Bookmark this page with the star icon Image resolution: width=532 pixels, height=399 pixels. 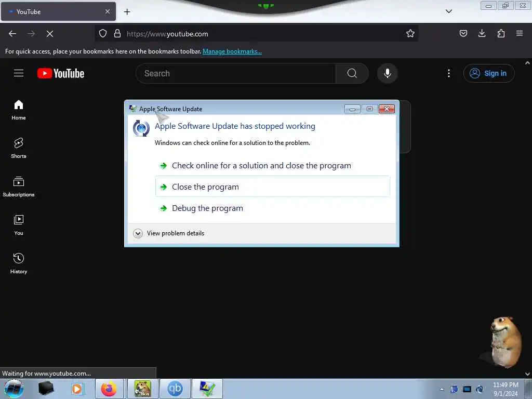pyautogui.click(x=410, y=34)
